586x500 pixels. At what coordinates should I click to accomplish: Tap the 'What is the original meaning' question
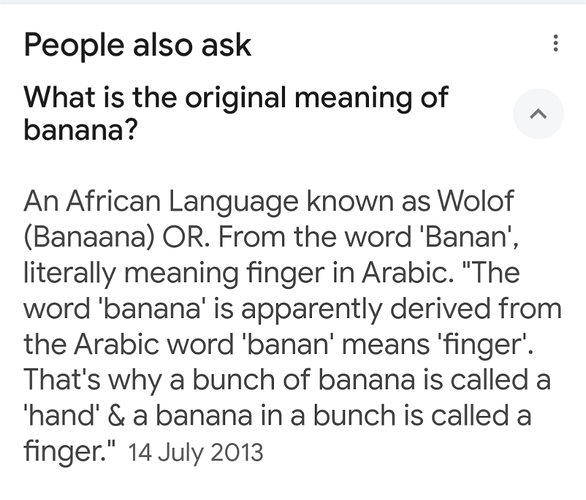(x=235, y=114)
